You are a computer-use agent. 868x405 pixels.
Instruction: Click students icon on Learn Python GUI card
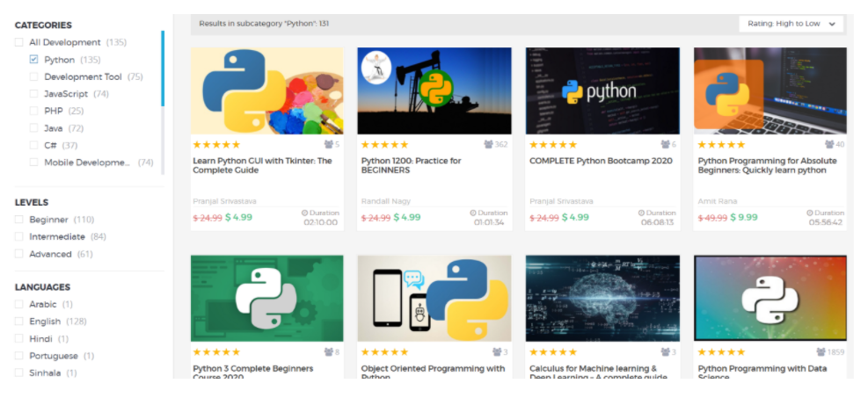[x=328, y=144]
